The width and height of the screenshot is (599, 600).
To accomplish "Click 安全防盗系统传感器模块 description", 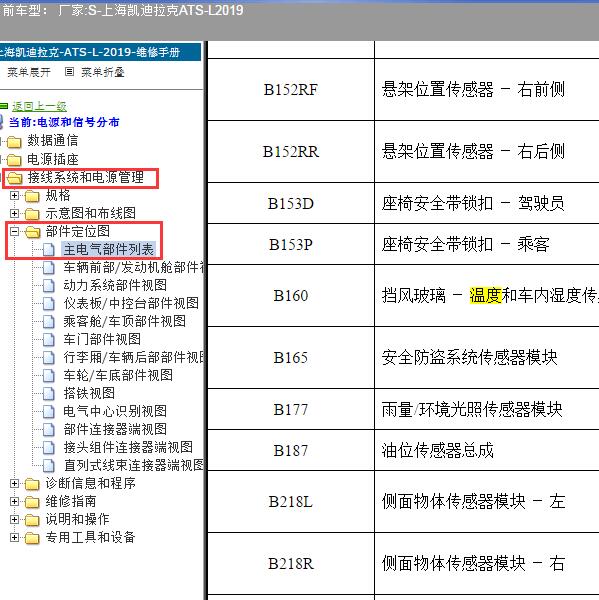I will pos(469,357).
